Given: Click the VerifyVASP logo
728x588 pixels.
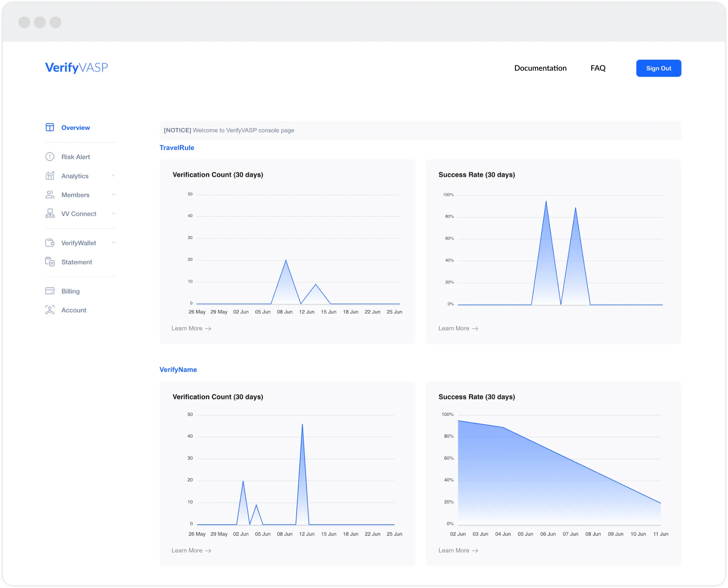Looking at the screenshot, I should tap(76, 67).
